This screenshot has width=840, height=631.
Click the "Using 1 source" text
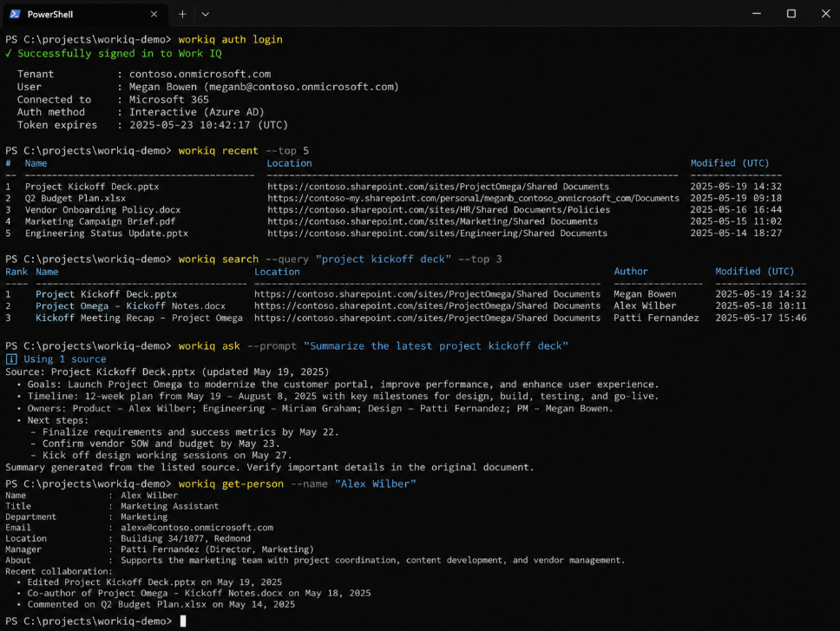65,358
